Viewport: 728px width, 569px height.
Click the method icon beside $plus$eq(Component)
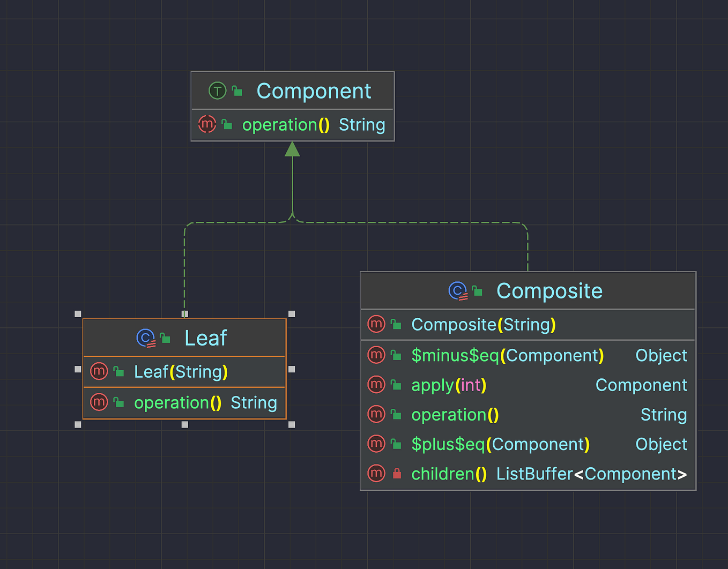tap(376, 444)
